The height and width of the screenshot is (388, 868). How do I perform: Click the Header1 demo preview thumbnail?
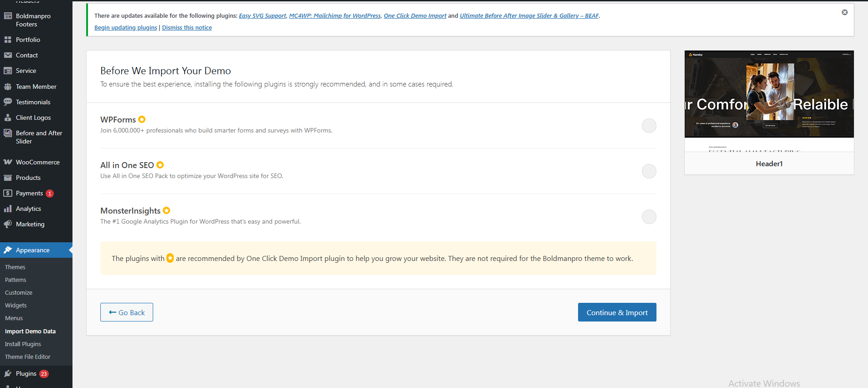click(x=769, y=101)
